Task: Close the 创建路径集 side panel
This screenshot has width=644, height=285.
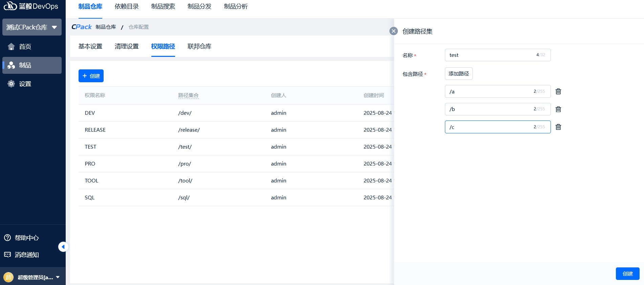Action: pos(393,31)
